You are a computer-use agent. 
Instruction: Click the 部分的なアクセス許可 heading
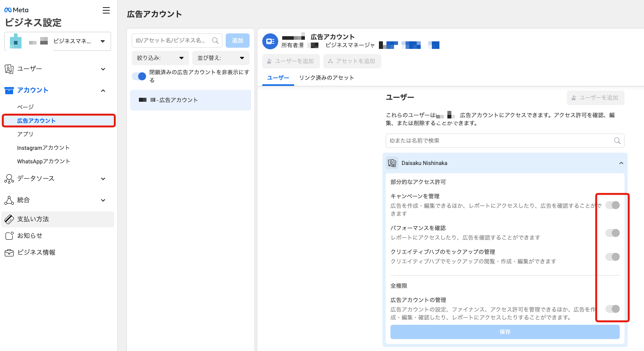pyautogui.click(x=418, y=182)
